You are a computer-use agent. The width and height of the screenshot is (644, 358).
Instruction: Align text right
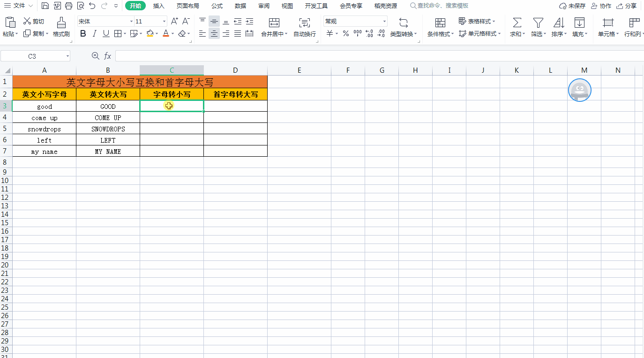click(x=226, y=34)
